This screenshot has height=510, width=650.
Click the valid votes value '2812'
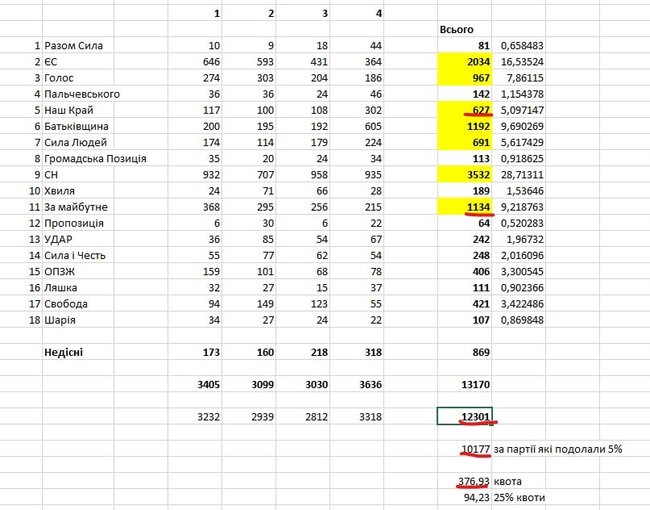click(316, 417)
